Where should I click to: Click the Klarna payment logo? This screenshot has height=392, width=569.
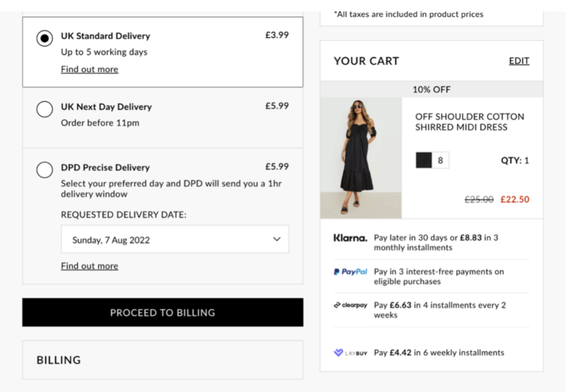click(350, 236)
